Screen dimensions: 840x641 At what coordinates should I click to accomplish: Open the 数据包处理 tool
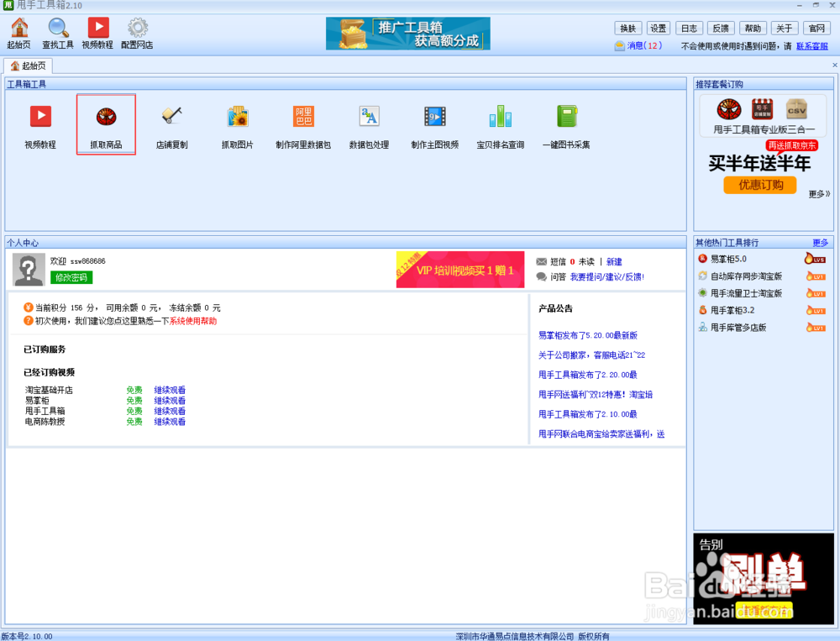point(369,127)
